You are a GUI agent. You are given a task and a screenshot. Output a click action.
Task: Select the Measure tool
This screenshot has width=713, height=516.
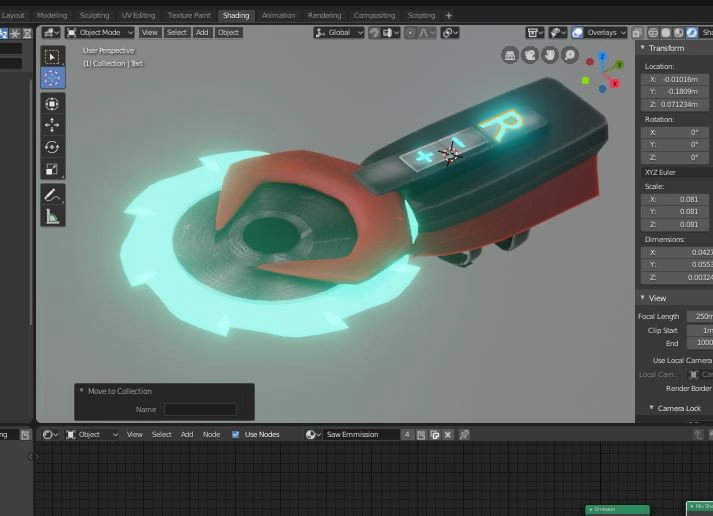pyautogui.click(x=52, y=216)
